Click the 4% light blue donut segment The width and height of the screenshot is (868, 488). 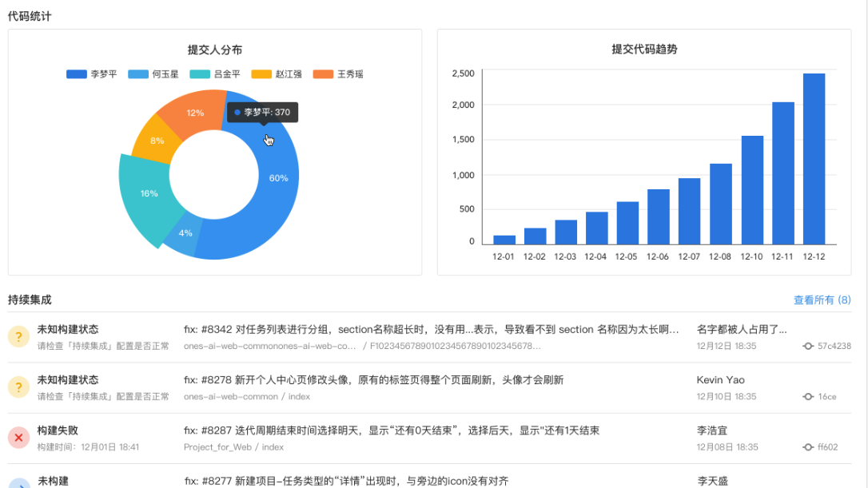[185, 235]
